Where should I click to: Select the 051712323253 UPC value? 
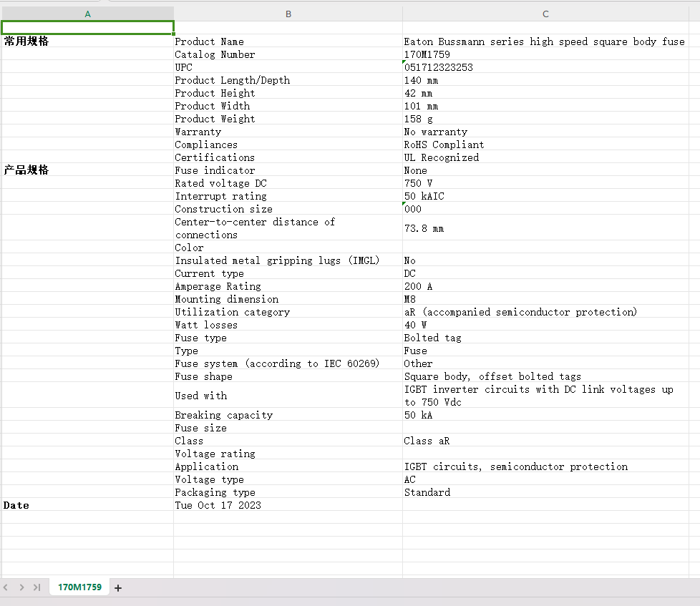coord(545,67)
